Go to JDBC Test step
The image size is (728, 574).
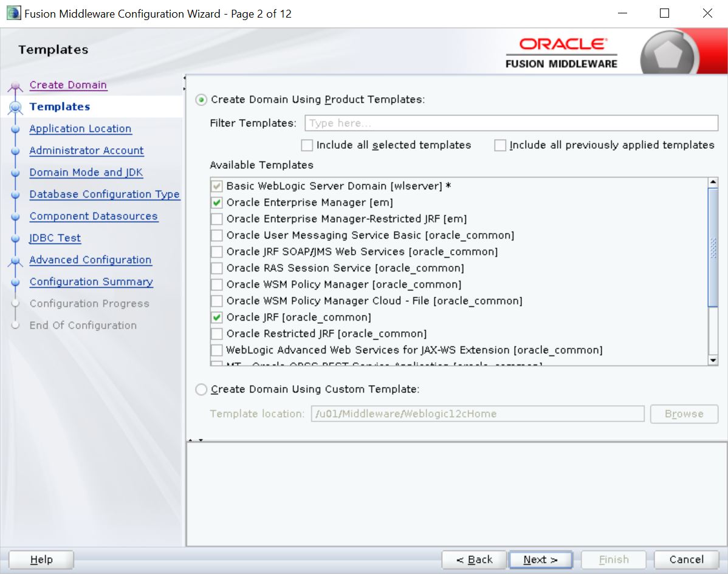(55, 237)
